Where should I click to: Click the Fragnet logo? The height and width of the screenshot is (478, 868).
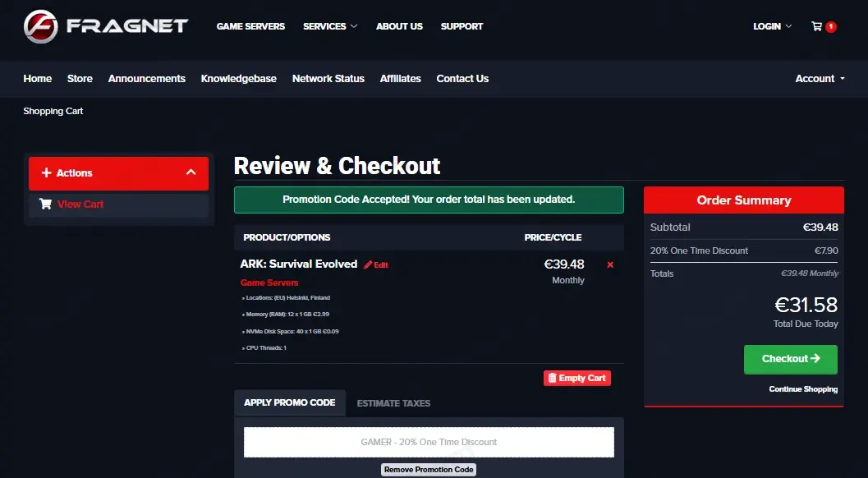pyautogui.click(x=106, y=26)
